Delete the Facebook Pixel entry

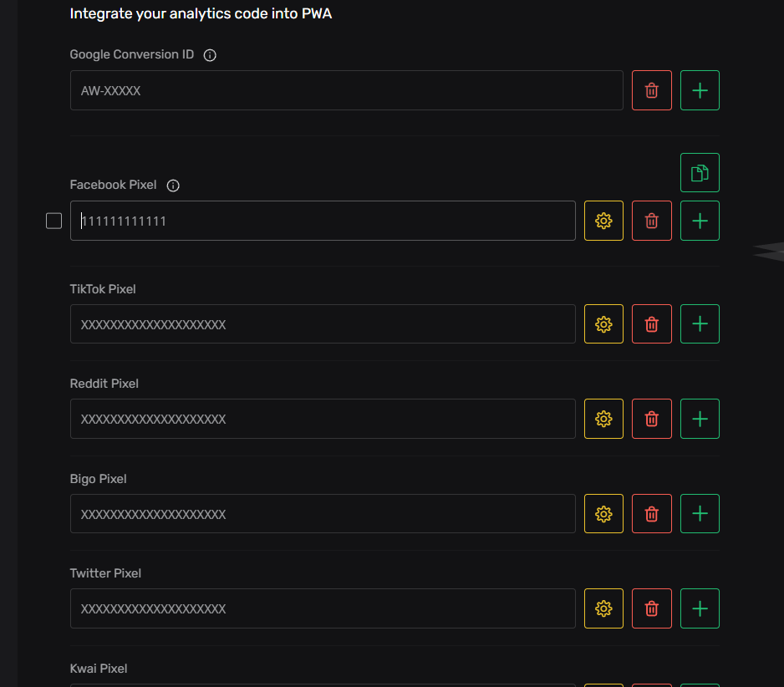click(x=652, y=221)
